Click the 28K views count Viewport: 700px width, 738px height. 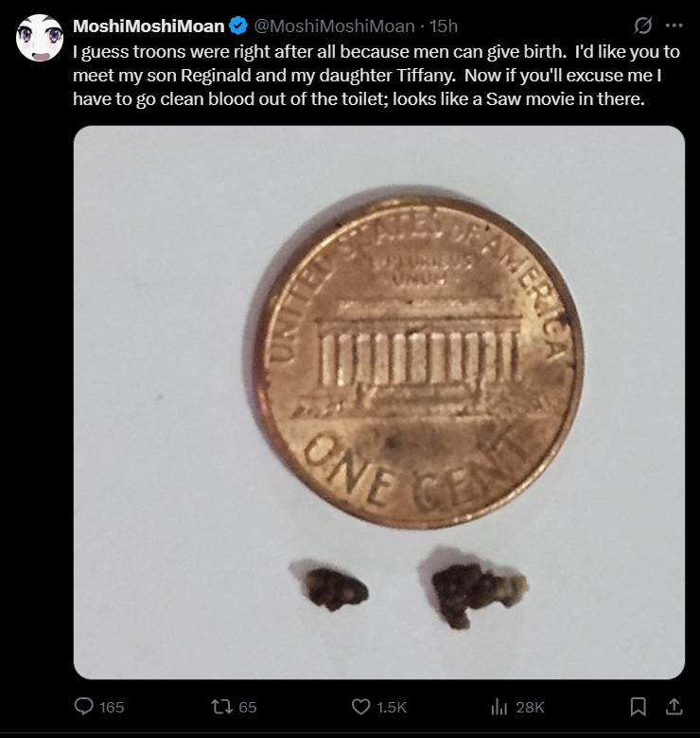(x=530, y=707)
